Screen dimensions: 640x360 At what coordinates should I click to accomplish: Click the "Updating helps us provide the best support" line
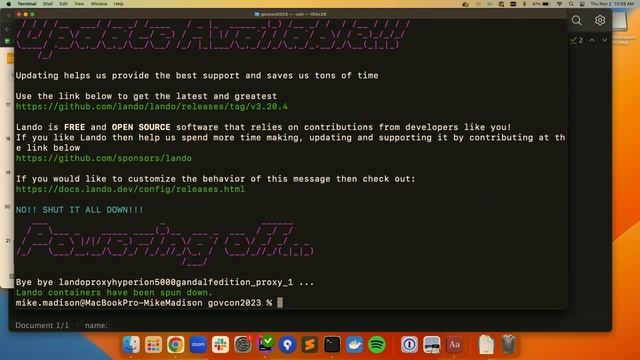coord(197,76)
